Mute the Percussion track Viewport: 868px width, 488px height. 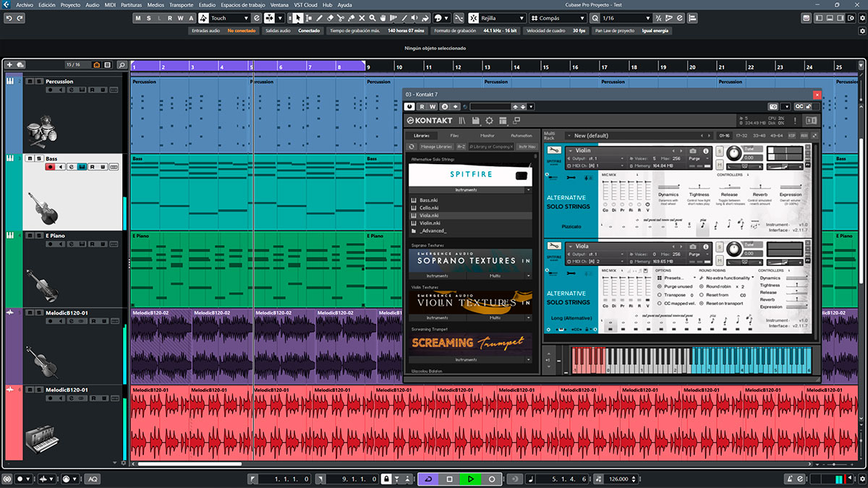(30, 82)
